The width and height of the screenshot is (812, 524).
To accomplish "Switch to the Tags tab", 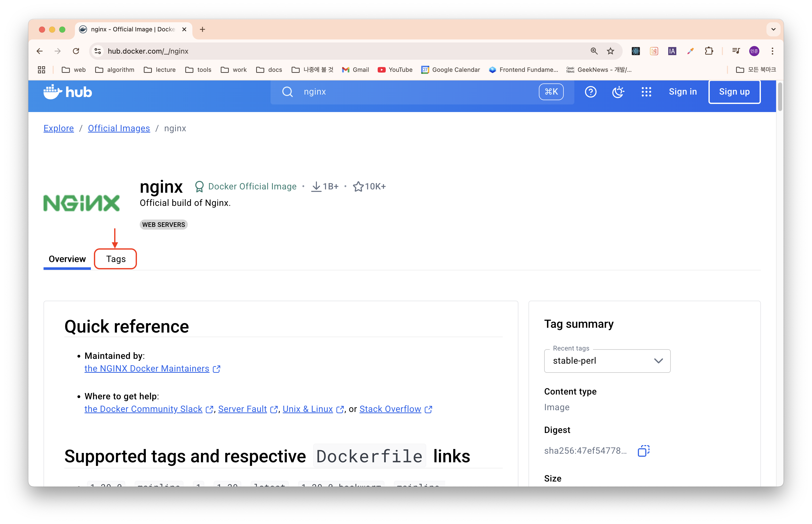I will (116, 259).
